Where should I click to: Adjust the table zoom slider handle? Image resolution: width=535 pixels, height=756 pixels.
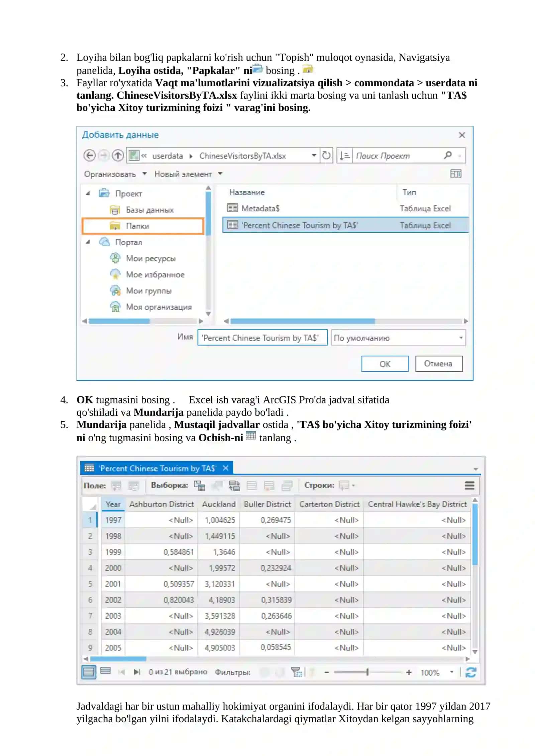point(367,672)
